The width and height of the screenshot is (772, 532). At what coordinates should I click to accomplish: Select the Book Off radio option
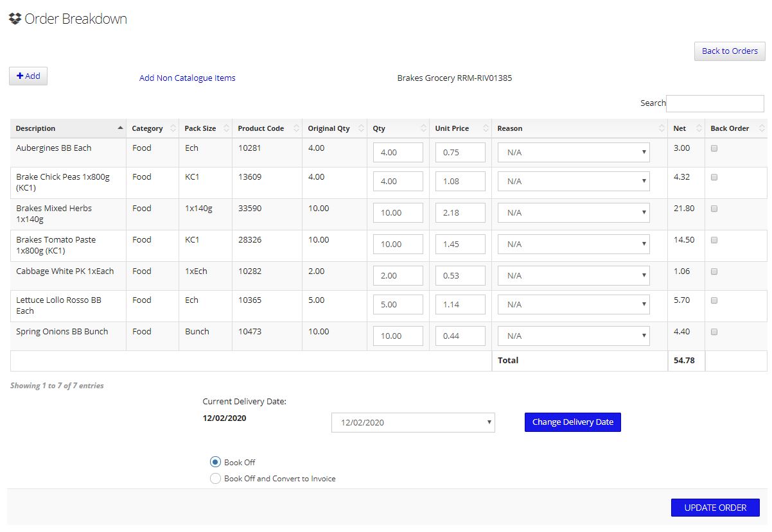(x=216, y=462)
